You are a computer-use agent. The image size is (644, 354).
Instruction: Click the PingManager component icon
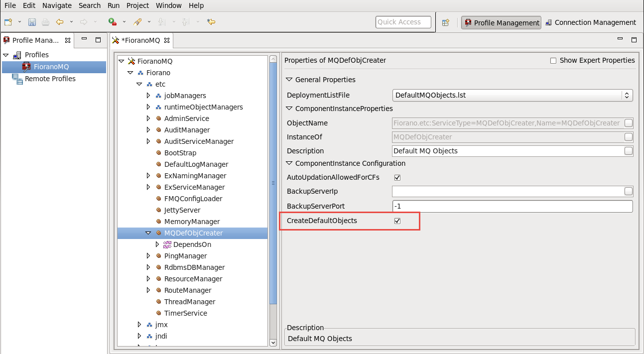pos(158,256)
